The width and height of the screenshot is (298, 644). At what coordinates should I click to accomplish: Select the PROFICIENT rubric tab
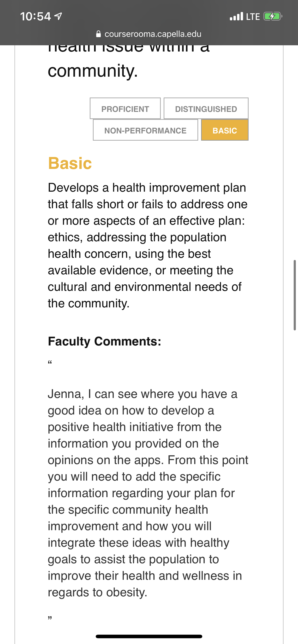(125, 109)
